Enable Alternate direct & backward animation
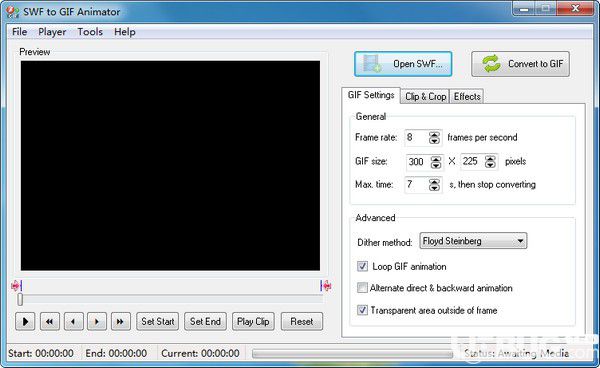This screenshot has height=368, width=600. click(x=362, y=288)
